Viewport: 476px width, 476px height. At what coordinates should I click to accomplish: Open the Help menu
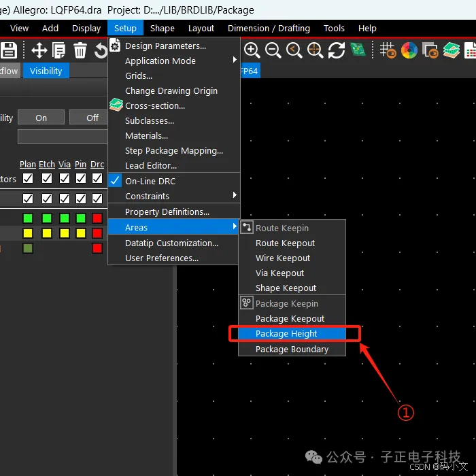click(x=367, y=29)
